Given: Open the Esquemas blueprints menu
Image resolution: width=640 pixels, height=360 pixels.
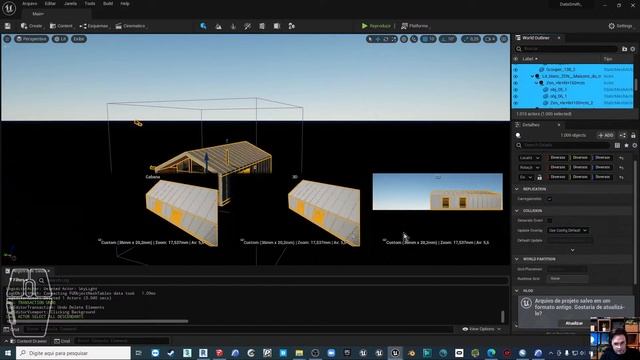Looking at the screenshot, I should [94, 26].
